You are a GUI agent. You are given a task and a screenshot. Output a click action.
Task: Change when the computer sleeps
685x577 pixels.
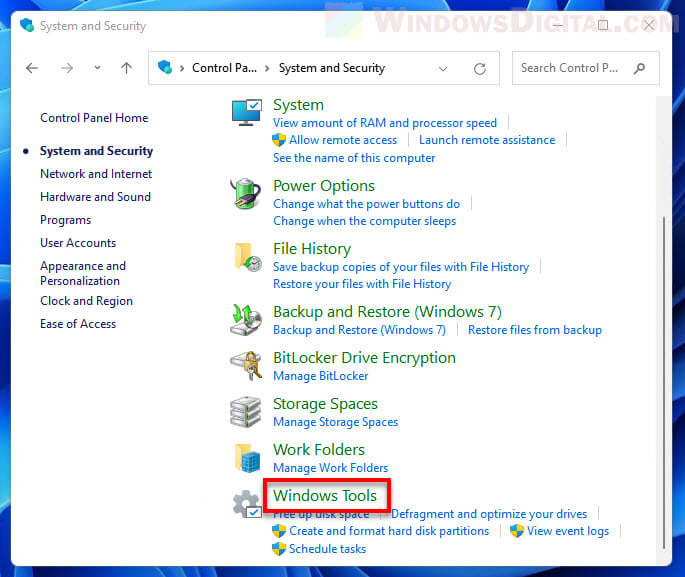click(x=365, y=221)
